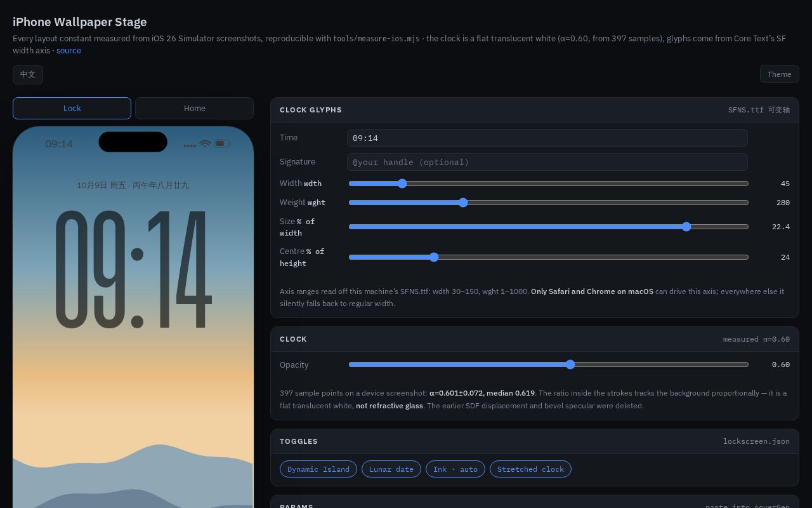This screenshot has width=812, height=508.
Task: Adjust the Weight wght slider
Action: [x=549, y=203]
